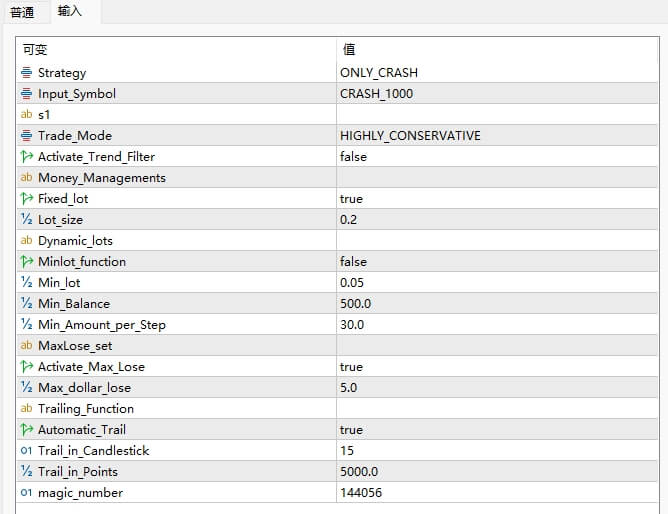Click the integer icon beside Trail_in_Candlestick
This screenshot has height=514, width=668.
[26, 451]
